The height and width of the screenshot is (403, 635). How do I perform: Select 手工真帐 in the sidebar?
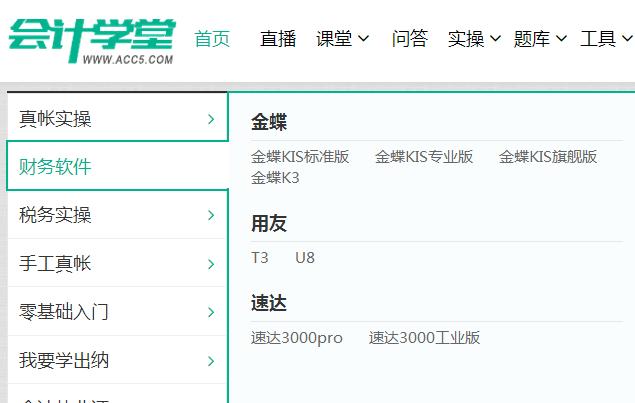117,263
